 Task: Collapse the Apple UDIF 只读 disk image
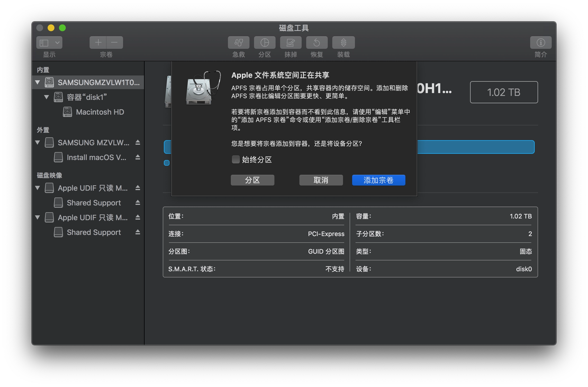pyautogui.click(x=38, y=188)
